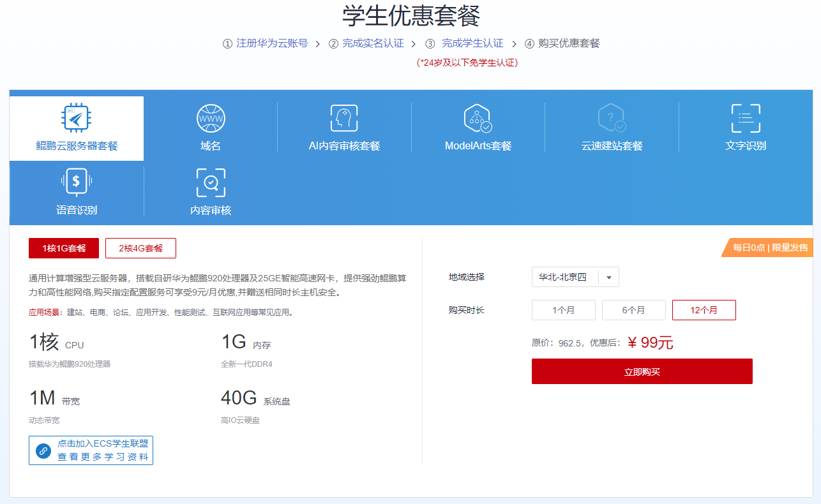Switch to AI内容审核套餐 tab label

click(x=344, y=145)
